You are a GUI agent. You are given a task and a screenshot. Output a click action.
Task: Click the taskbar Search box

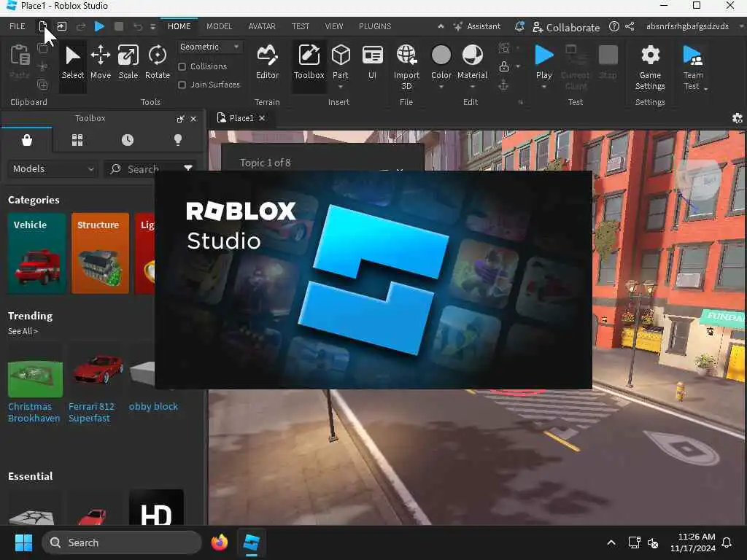coord(122,542)
